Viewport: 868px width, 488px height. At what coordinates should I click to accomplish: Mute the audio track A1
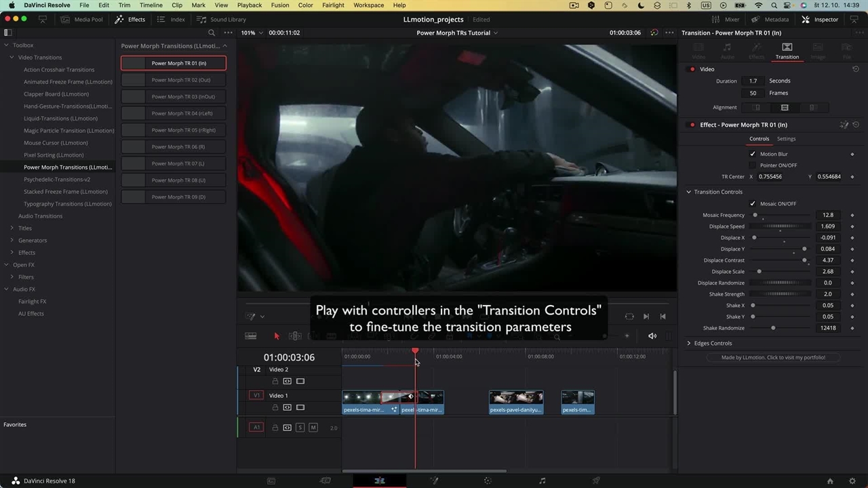(x=313, y=428)
